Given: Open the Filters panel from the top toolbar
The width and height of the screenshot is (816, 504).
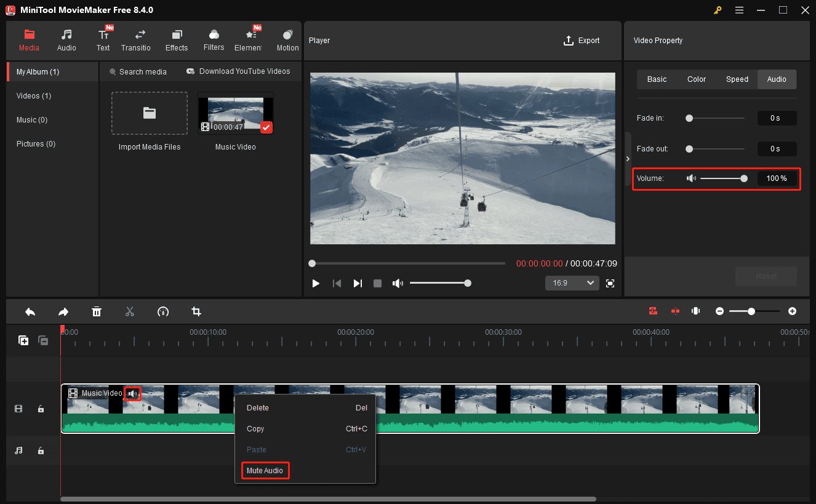Looking at the screenshot, I should click(214, 39).
